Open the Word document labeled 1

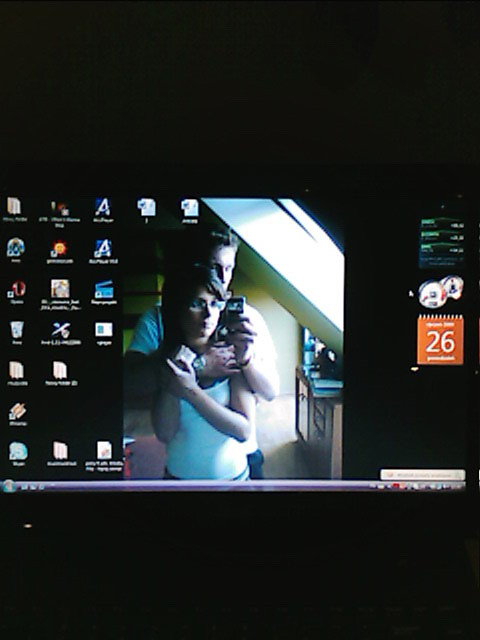click(146, 207)
